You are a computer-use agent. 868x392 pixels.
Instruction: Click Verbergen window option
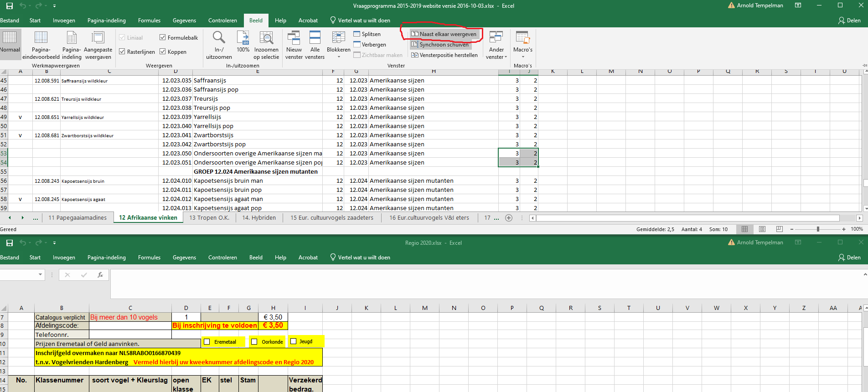[x=370, y=45]
